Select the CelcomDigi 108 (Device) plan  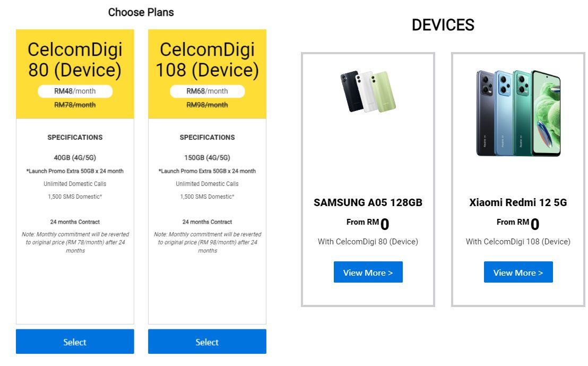pos(206,342)
